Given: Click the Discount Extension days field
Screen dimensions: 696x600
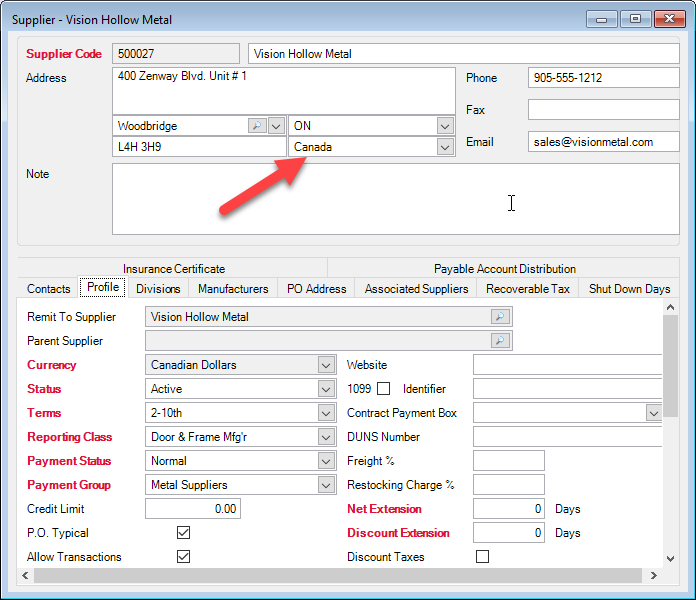Looking at the screenshot, I should tap(509, 533).
